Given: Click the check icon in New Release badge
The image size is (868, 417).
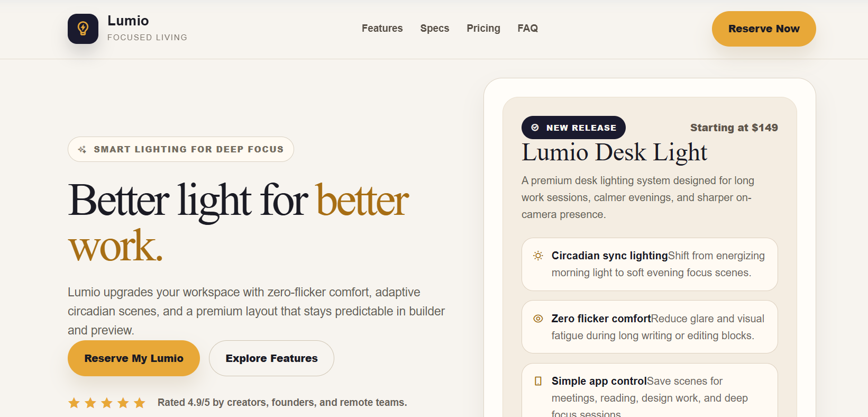Looking at the screenshot, I should 535,128.
